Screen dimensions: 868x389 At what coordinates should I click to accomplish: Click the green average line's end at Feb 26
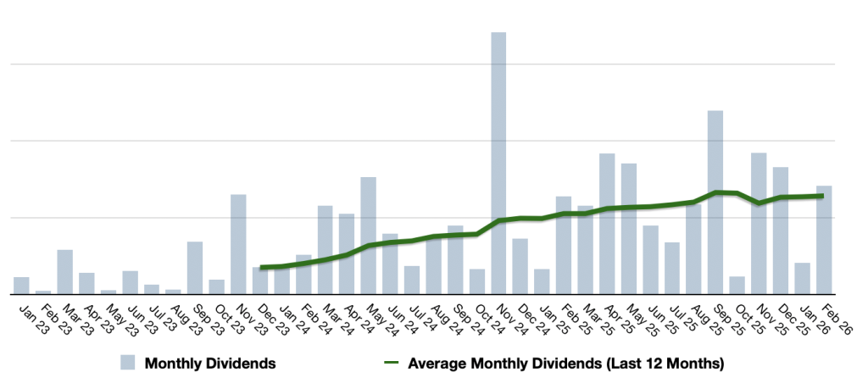(824, 196)
